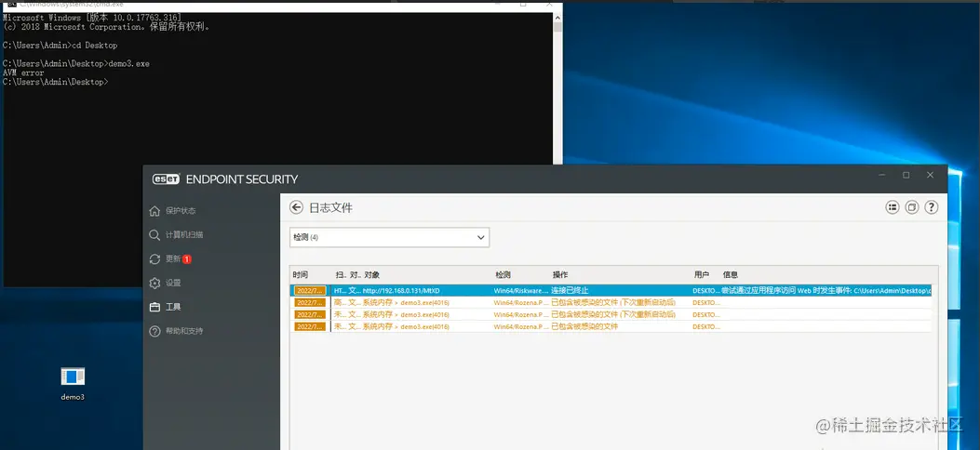The image size is (980, 450).
Task: Click the AVM error output line in cmd
Action: point(24,73)
